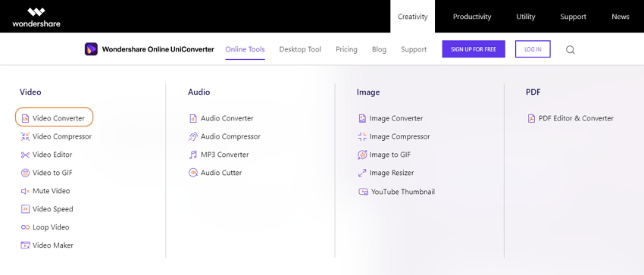Open the Desktop Tool menu item
The width and height of the screenshot is (644, 275).
300,49
